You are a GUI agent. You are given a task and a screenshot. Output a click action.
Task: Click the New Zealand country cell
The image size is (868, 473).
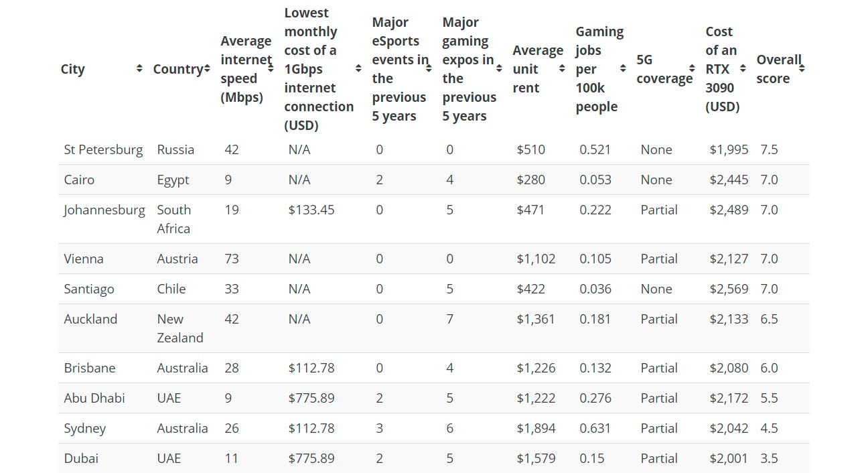point(180,328)
